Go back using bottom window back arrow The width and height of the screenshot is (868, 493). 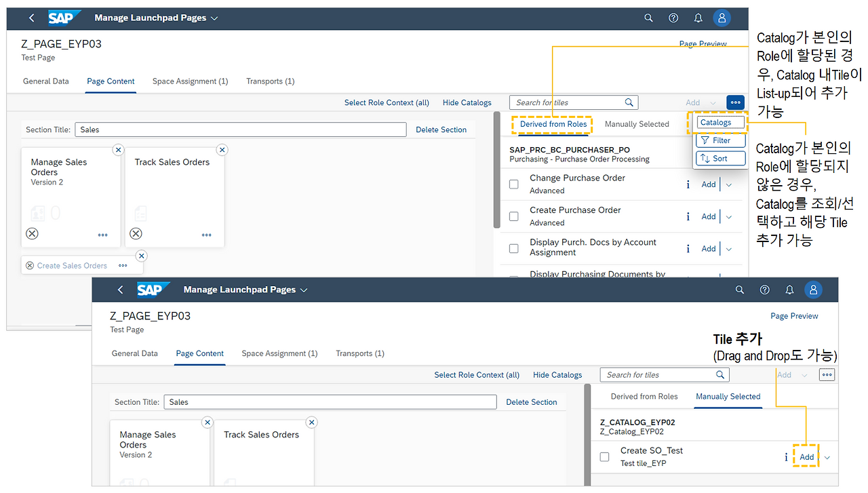(121, 290)
